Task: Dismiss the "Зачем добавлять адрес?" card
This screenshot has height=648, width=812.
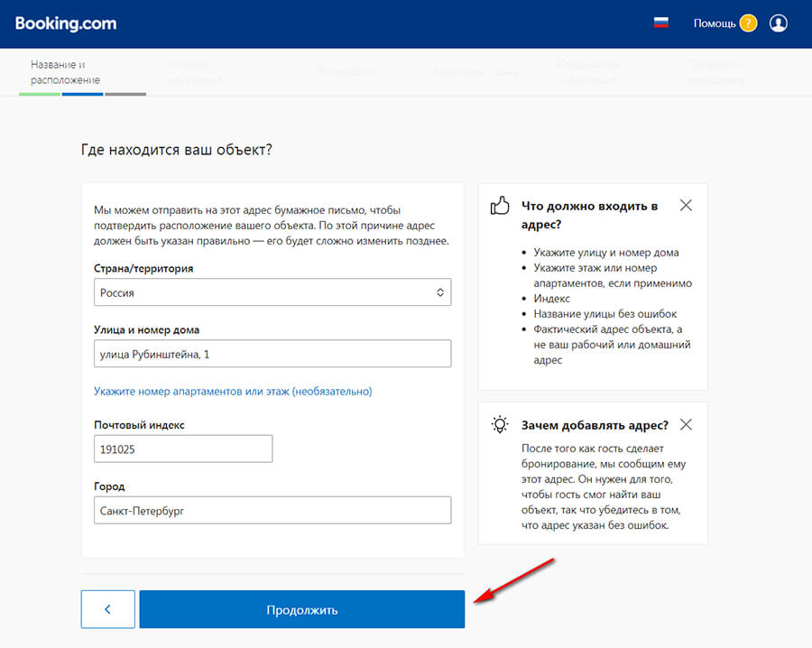Action: coord(686,424)
